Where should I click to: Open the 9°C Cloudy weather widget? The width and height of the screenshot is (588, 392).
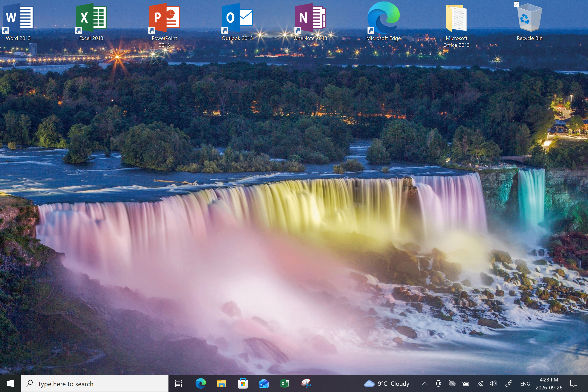pos(386,383)
